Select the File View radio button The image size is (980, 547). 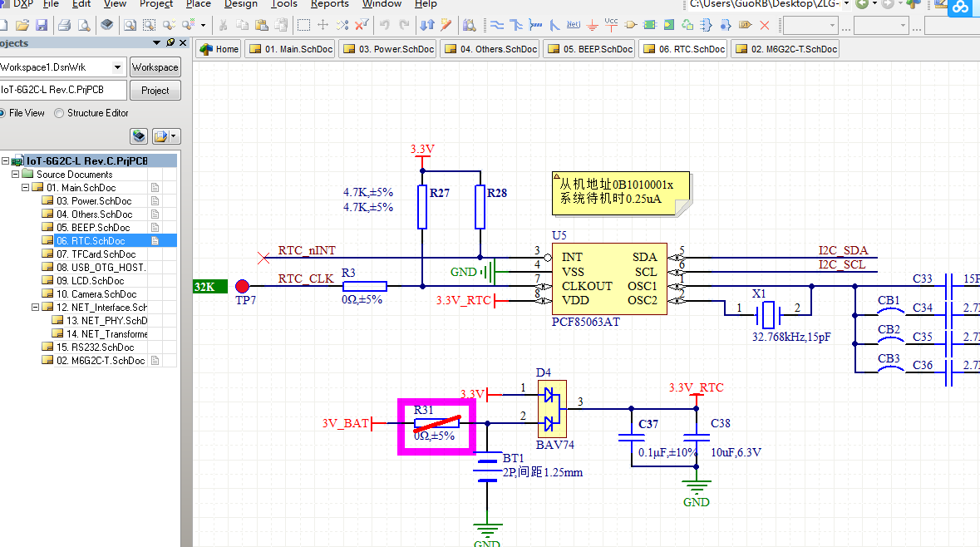coord(2,113)
